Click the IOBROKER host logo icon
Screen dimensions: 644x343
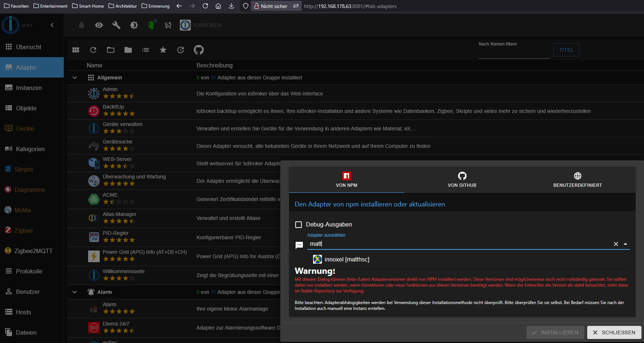click(x=185, y=25)
